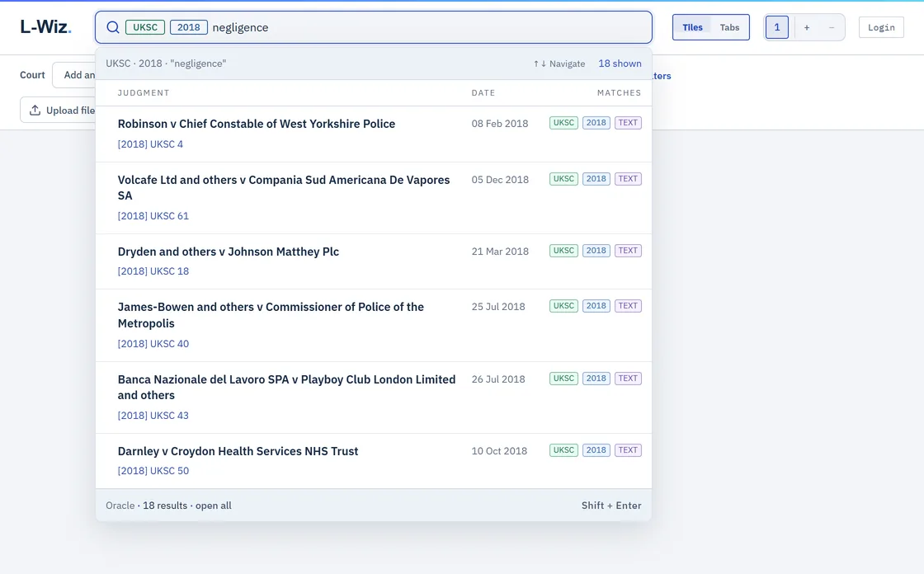
Task: Open citation [2018] UKSC 40
Action: [x=153, y=344]
